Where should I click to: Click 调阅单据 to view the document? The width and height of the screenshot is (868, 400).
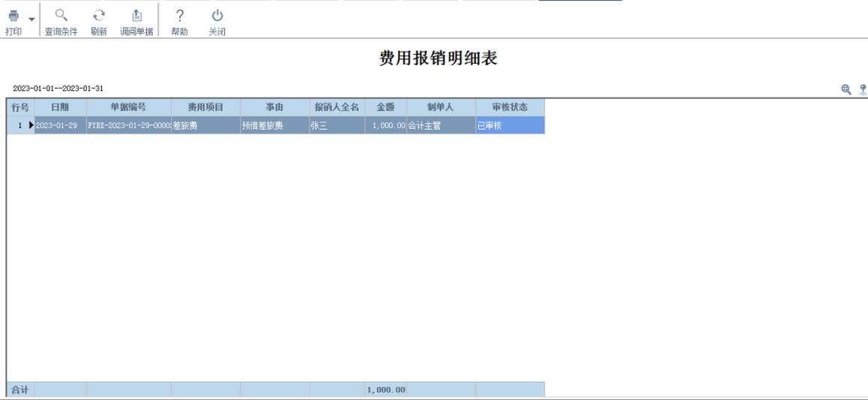[x=136, y=22]
